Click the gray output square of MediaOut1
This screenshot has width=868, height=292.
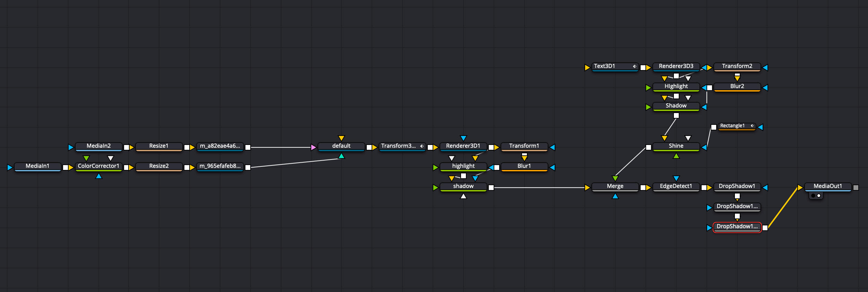pyautogui.click(x=856, y=188)
